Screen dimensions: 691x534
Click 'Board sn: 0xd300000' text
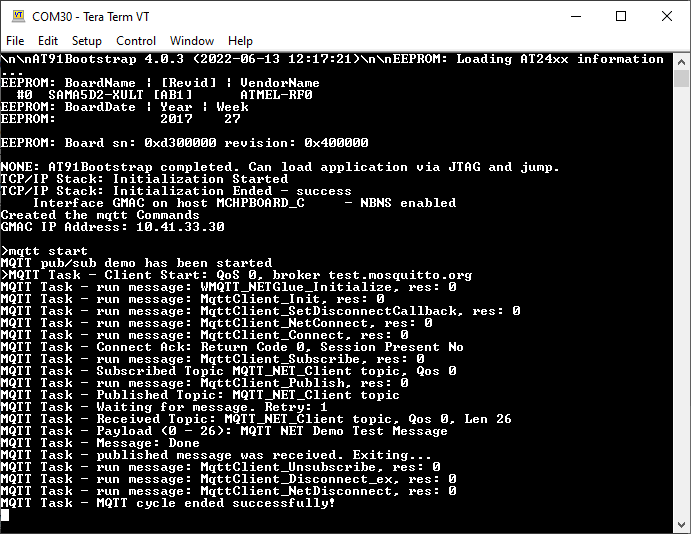(x=141, y=143)
